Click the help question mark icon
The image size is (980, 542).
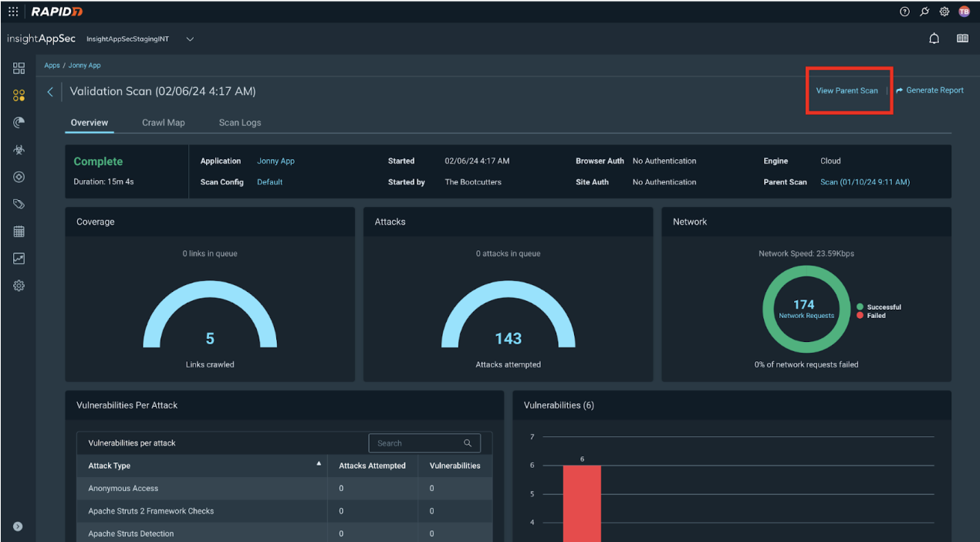[x=904, y=12]
